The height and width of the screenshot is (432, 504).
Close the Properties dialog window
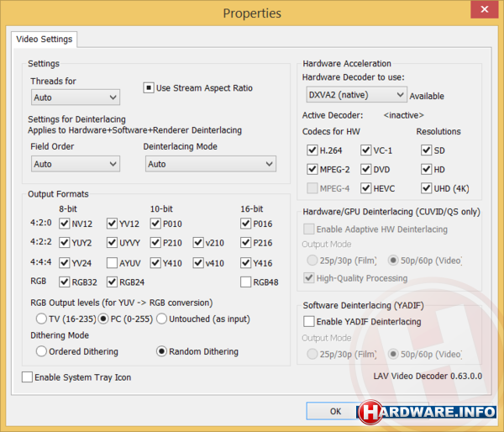[483, 12]
